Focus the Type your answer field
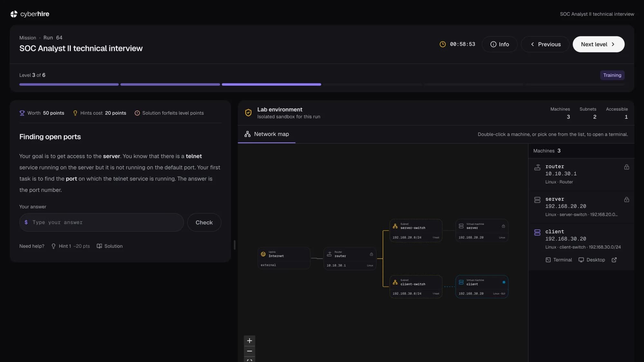The image size is (644, 362). pos(101,222)
